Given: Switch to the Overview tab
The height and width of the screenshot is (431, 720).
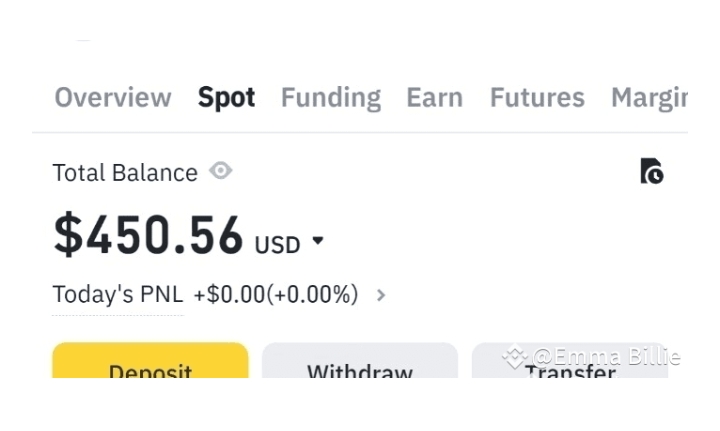Looking at the screenshot, I should tap(113, 98).
